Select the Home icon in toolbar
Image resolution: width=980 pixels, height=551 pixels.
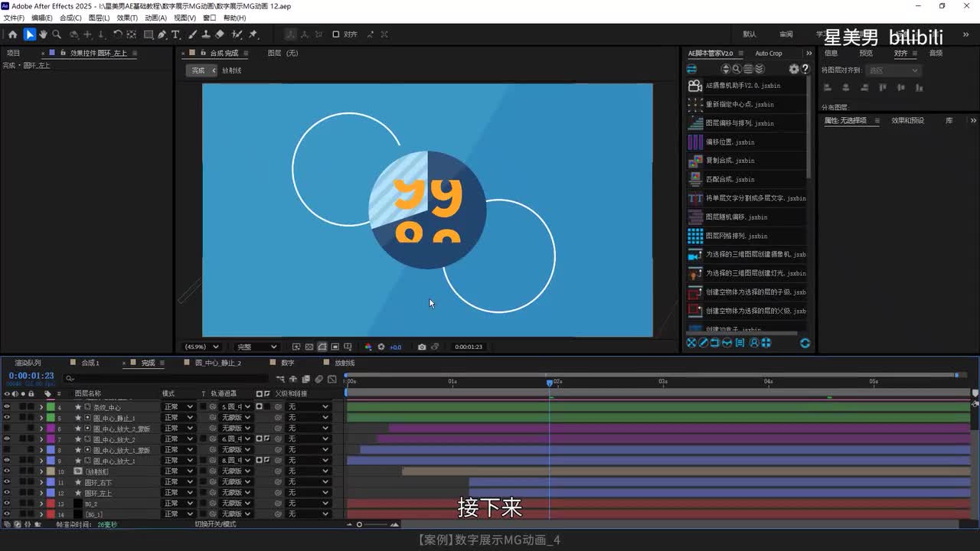pos(12,34)
